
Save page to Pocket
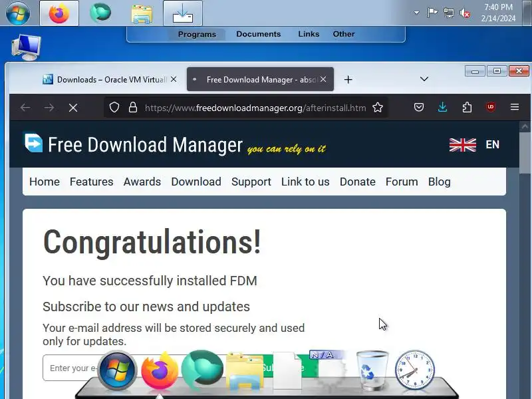[x=419, y=108]
